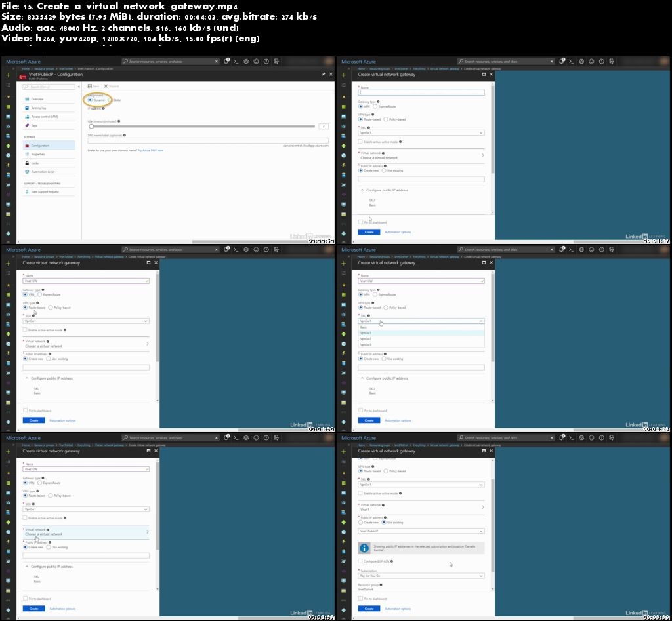Image resolution: width=672 pixels, height=621 pixels.
Task: Click Configure BGP ASN info icon
Action: (x=392, y=561)
